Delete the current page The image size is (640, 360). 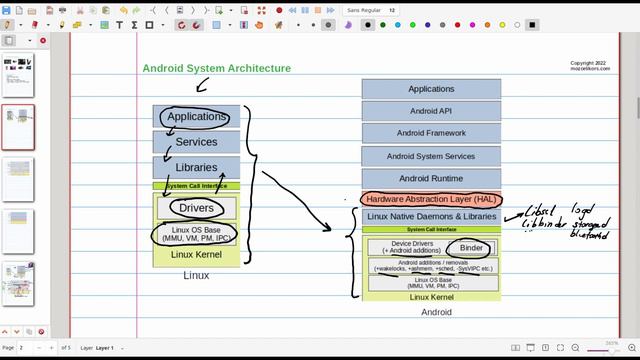click(x=244, y=10)
